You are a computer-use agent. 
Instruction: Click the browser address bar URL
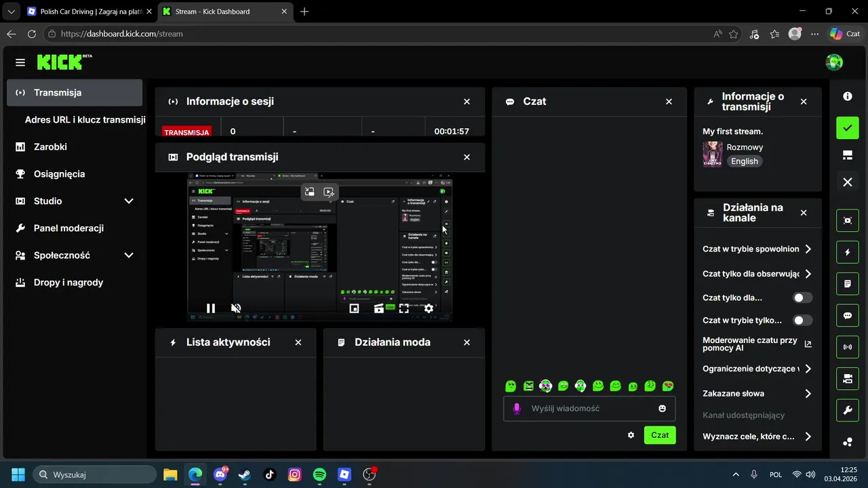121,34
